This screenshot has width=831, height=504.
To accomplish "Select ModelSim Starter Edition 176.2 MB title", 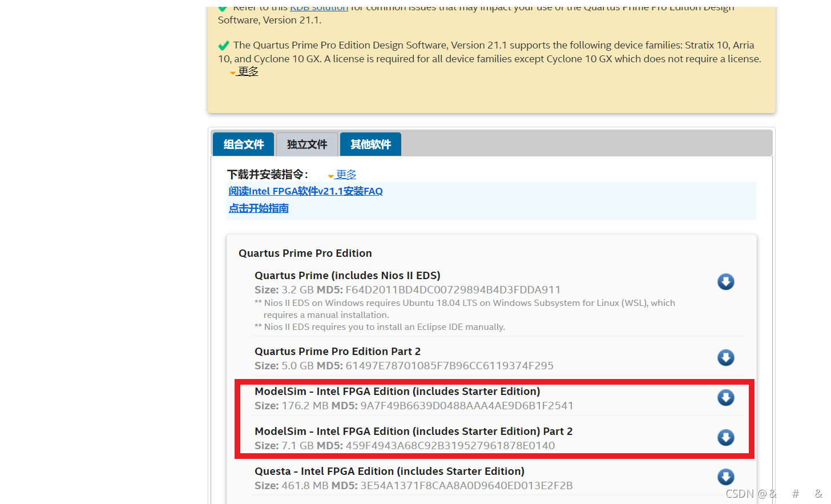I will coord(397,392).
